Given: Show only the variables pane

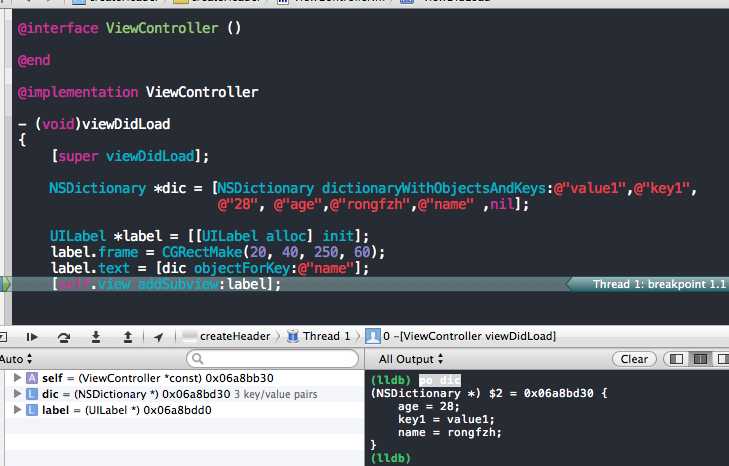Looking at the screenshot, I should point(676,359).
